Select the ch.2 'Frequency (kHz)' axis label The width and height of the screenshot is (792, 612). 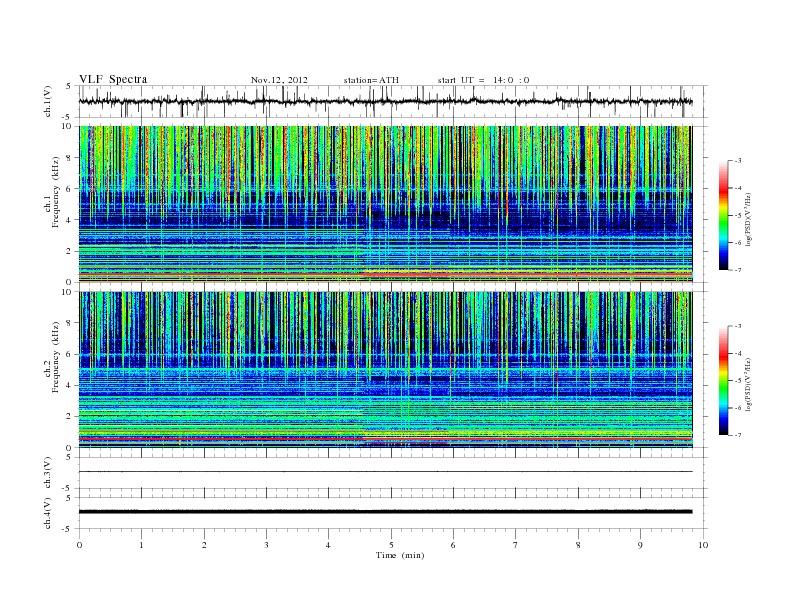(x=56, y=356)
